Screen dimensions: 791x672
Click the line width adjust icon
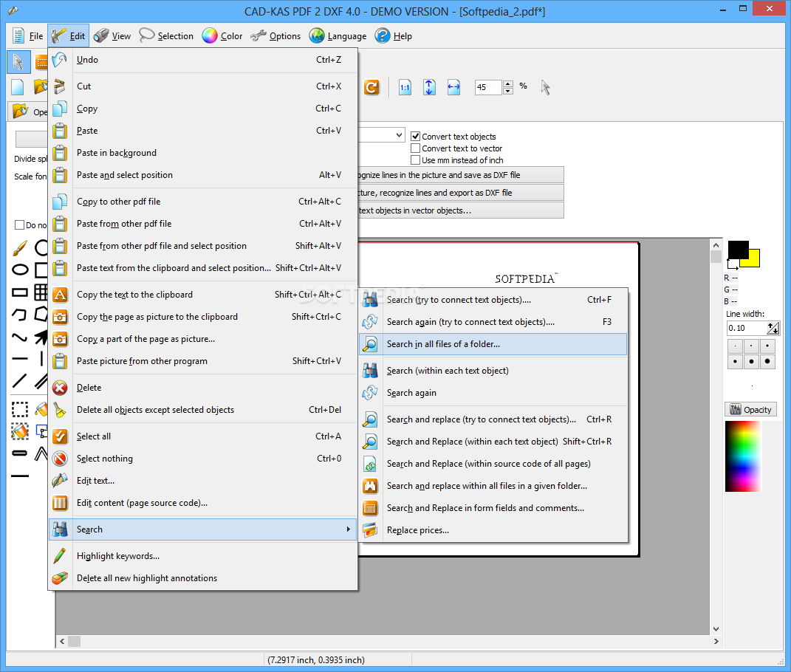tap(773, 329)
